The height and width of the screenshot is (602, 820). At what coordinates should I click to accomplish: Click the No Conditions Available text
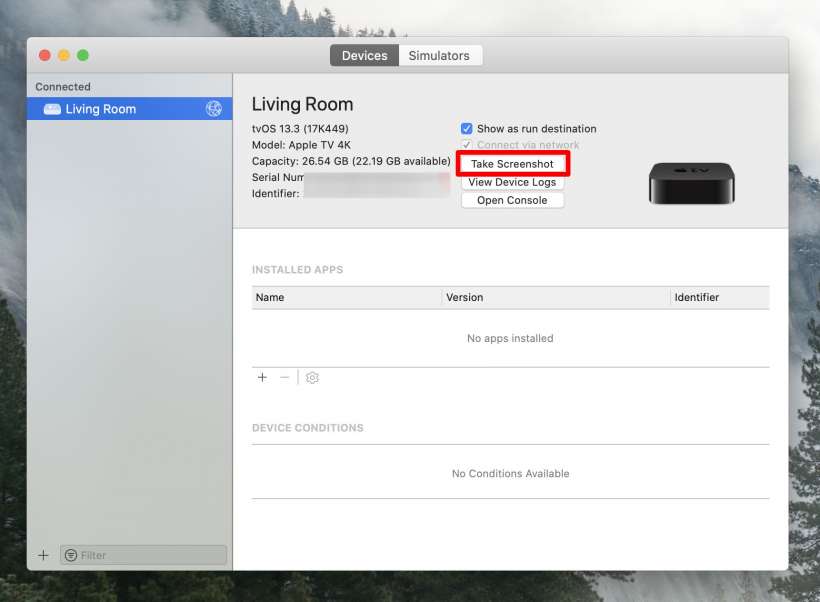coord(510,473)
